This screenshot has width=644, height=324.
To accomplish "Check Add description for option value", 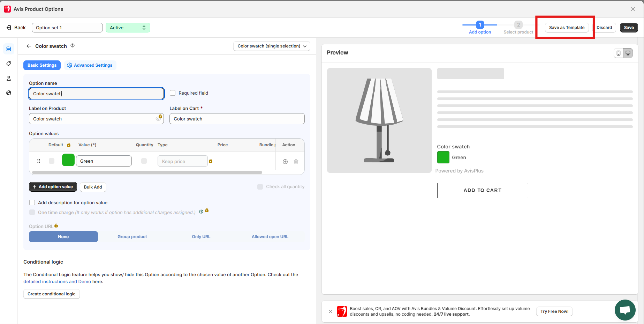I will (32, 202).
